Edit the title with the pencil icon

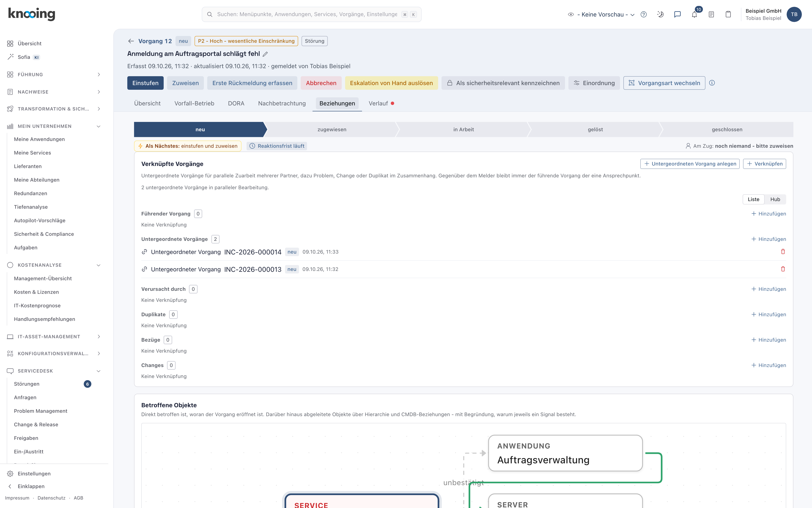[265, 54]
